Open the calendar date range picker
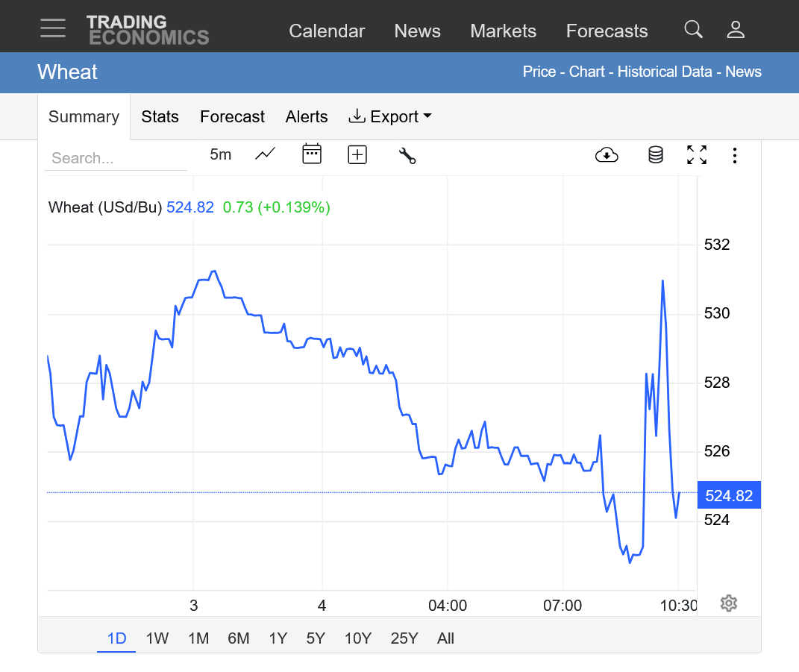Screen dimensions: 799x672 pos(311,154)
